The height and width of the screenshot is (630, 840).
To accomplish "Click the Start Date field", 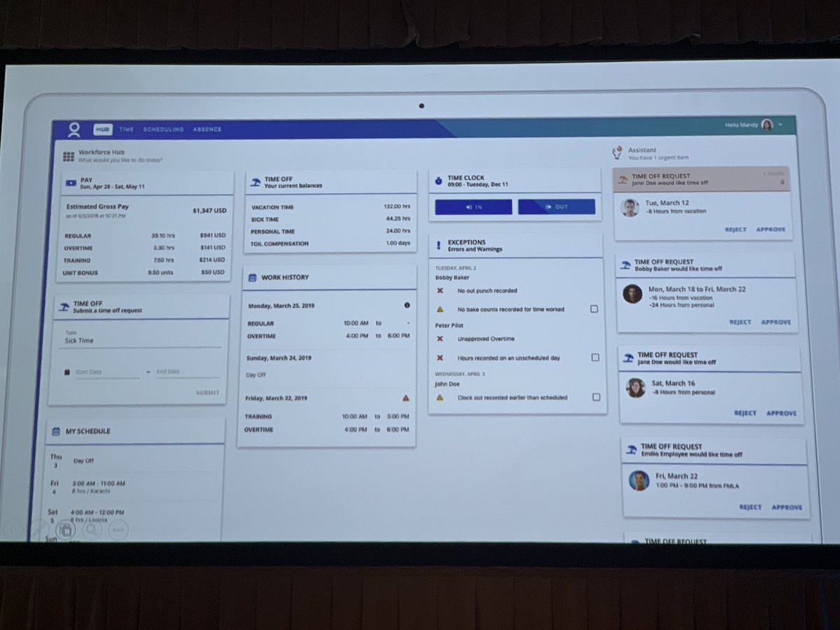I will (107, 372).
